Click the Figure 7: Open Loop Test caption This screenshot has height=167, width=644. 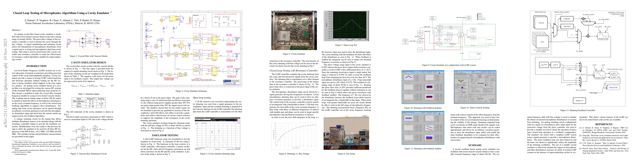point(346,45)
